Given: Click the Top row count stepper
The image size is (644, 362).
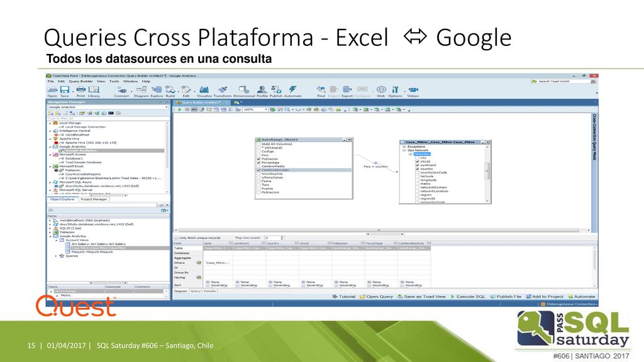Looking at the screenshot, I should (282, 238).
